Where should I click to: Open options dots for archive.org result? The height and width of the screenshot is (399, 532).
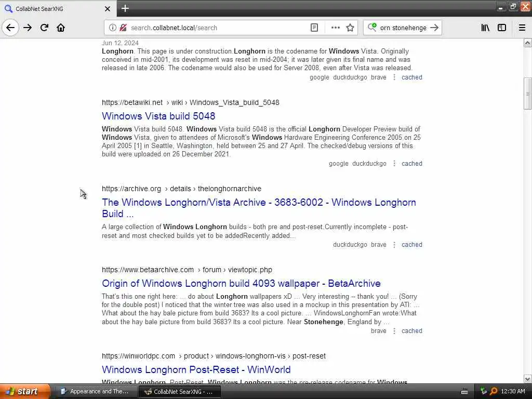tap(394, 245)
